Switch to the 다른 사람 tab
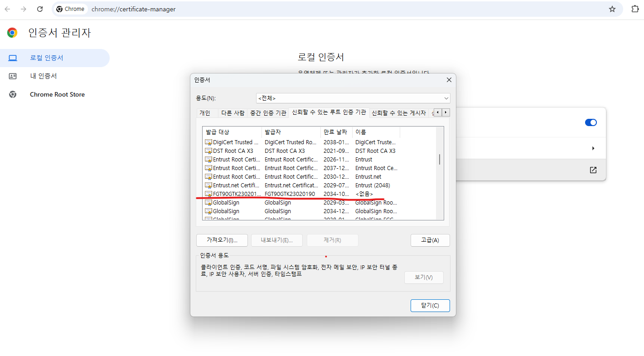 tap(233, 113)
